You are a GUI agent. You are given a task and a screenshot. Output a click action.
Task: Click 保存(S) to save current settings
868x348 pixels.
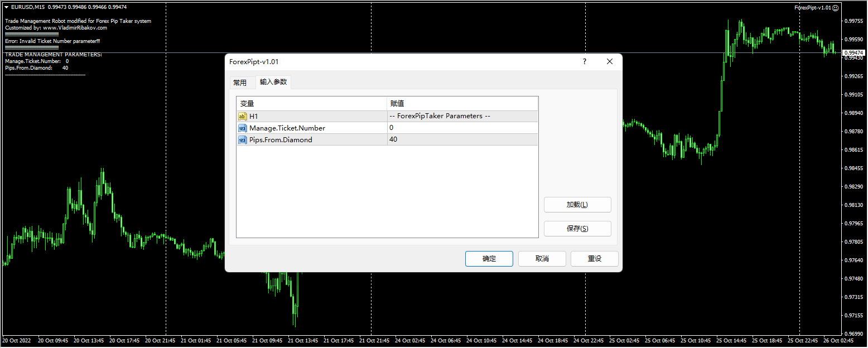pos(577,228)
